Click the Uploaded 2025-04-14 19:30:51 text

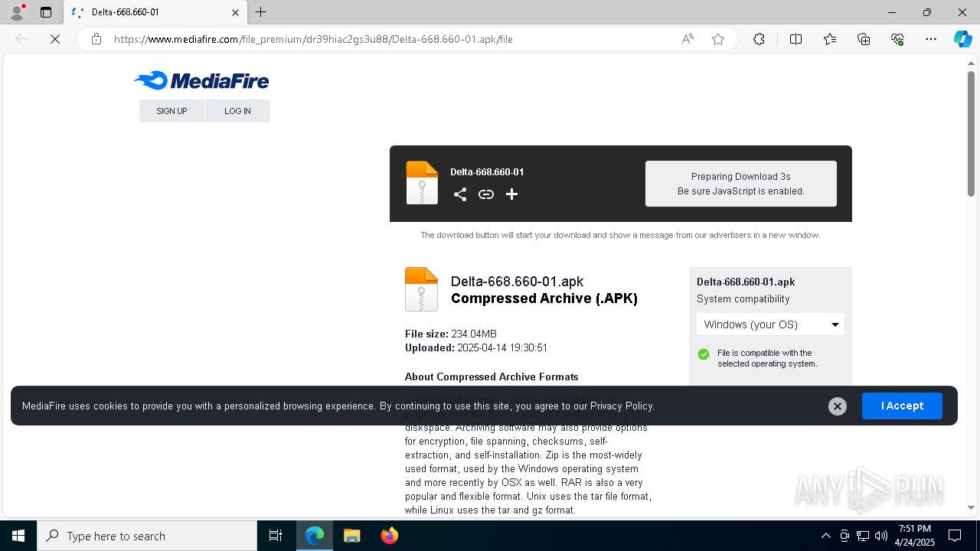(x=476, y=347)
